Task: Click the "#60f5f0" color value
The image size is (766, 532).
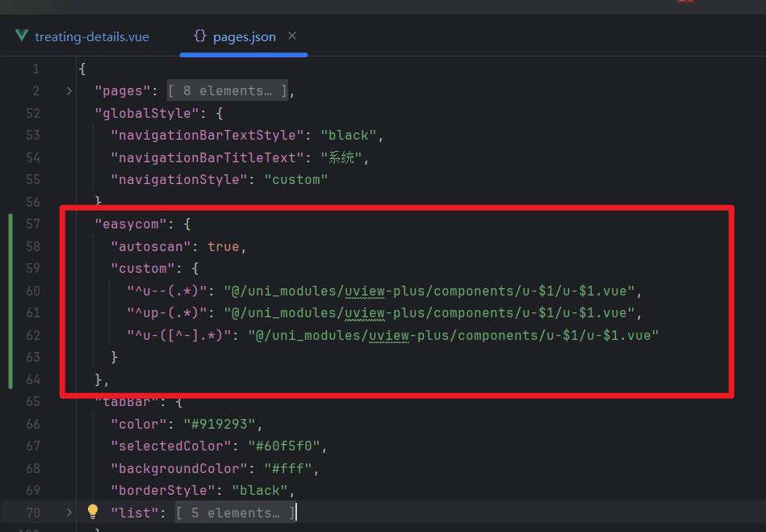Action: [x=284, y=446]
